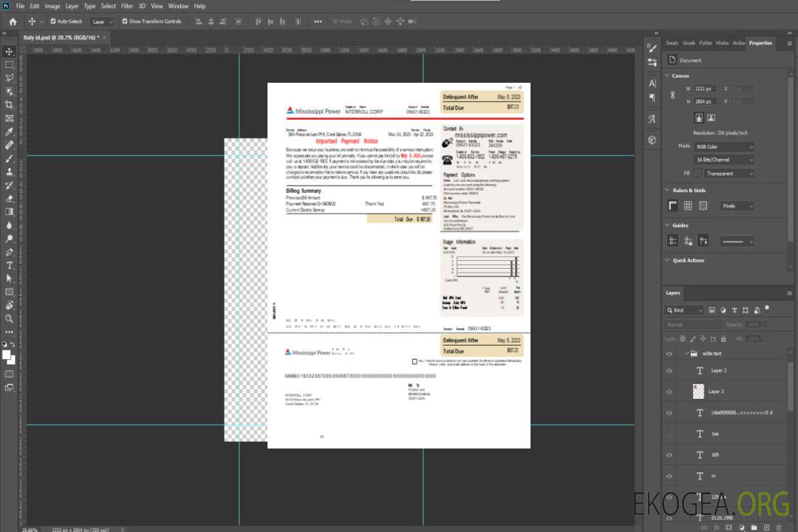Image resolution: width=798 pixels, height=532 pixels.
Task: Pick the Eyedropper tool
Action: (x=10, y=132)
